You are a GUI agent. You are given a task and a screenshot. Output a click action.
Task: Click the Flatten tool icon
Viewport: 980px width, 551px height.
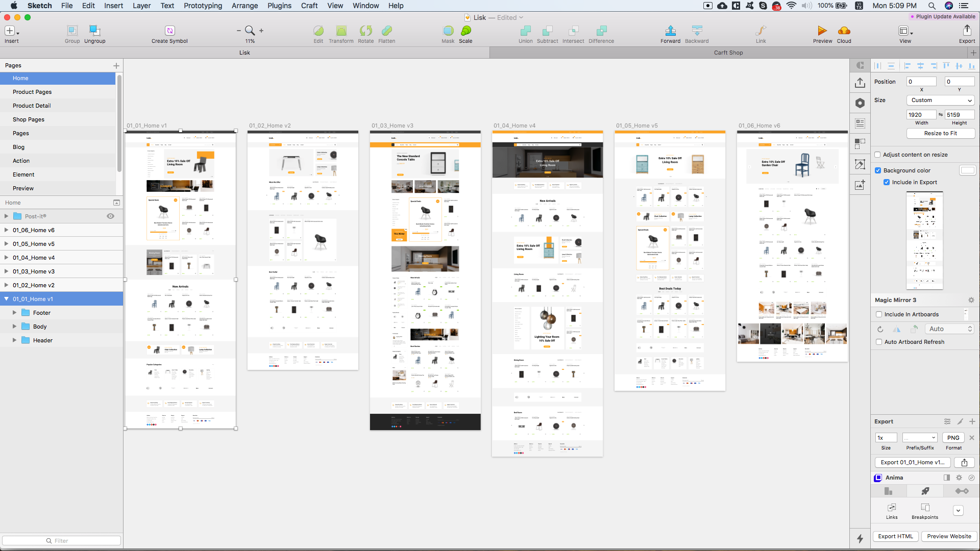coord(386,34)
